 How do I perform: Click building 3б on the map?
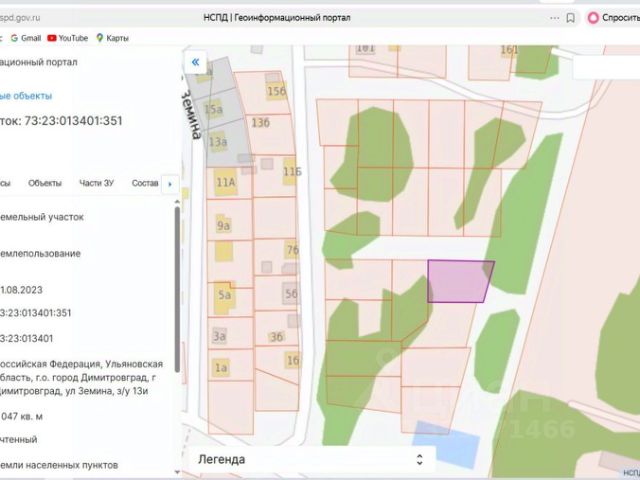click(276, 337)
